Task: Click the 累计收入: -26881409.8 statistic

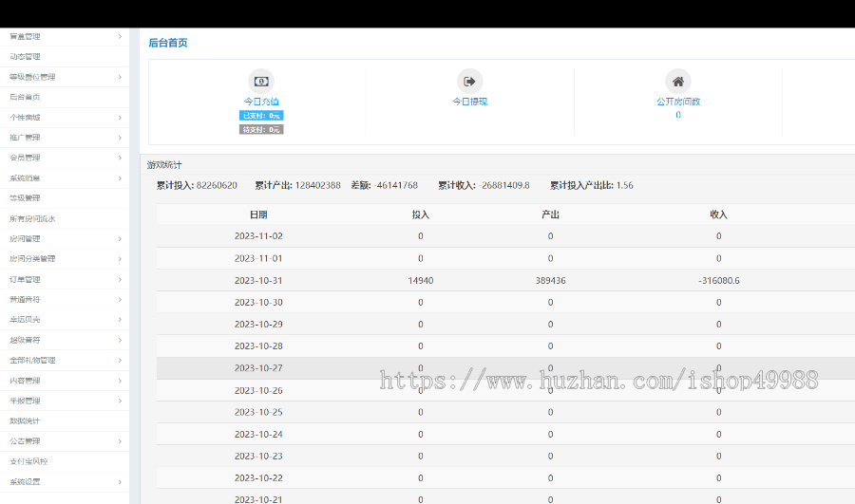Action: [x=484, y=185]
